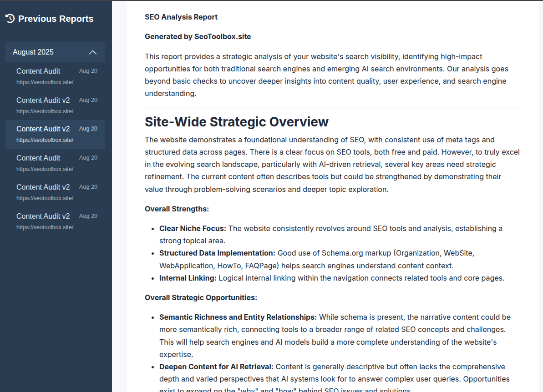Click the seotoolbox.site URL under Content Audit

45,82
